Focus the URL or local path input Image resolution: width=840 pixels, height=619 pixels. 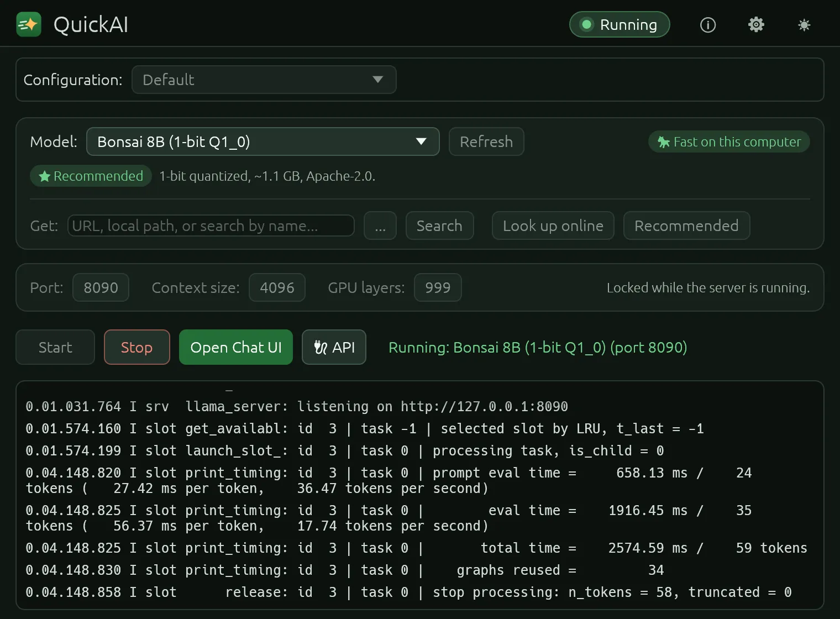tap(211, 225)
